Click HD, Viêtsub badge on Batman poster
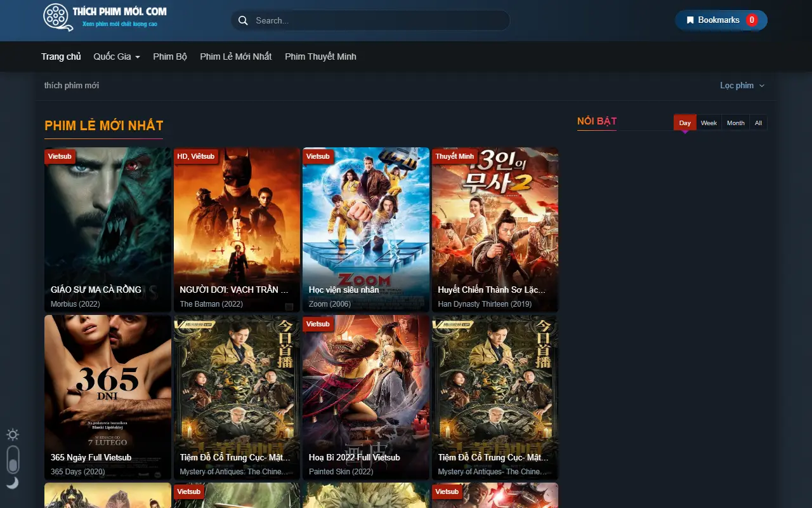The image size is (812, 508). tap(196, 156)
